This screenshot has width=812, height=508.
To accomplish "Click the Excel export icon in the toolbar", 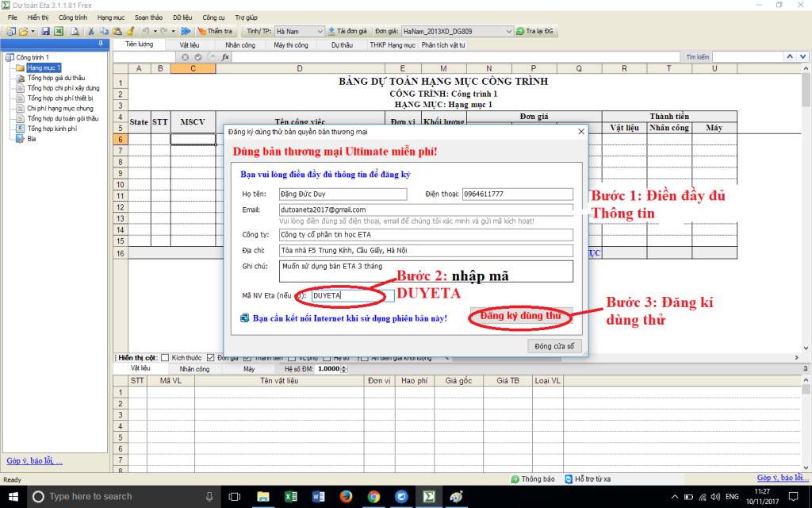I will coord(59,31).
